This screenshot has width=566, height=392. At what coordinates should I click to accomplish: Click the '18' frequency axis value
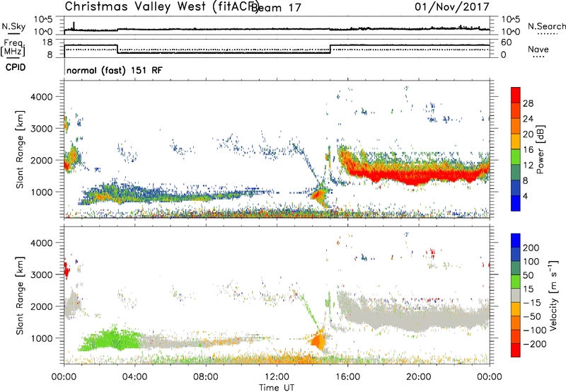point(47,42)
